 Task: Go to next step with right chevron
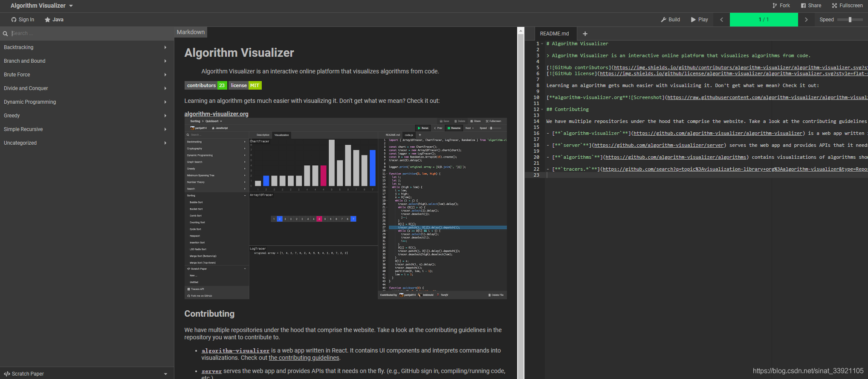pyautogui.click(x=806, y=20)
